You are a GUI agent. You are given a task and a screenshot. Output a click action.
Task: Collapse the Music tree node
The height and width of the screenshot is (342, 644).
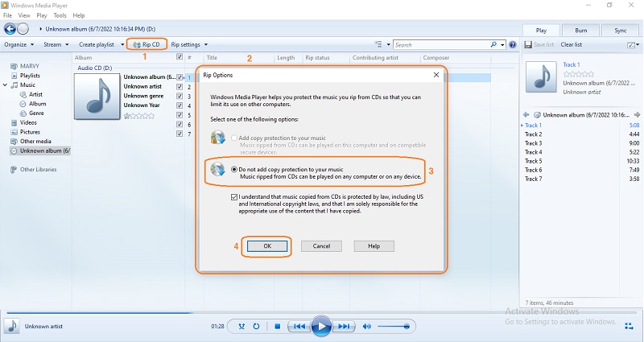tap(5, 85)
